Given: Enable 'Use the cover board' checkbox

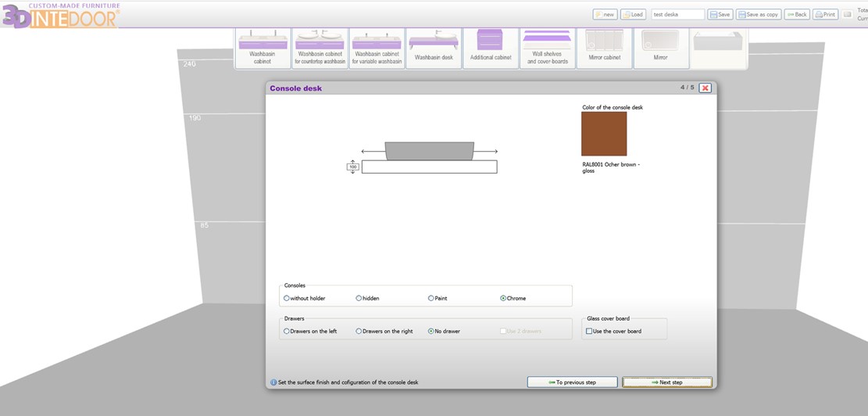Looking at the screenshot, I should pos(589,331).
